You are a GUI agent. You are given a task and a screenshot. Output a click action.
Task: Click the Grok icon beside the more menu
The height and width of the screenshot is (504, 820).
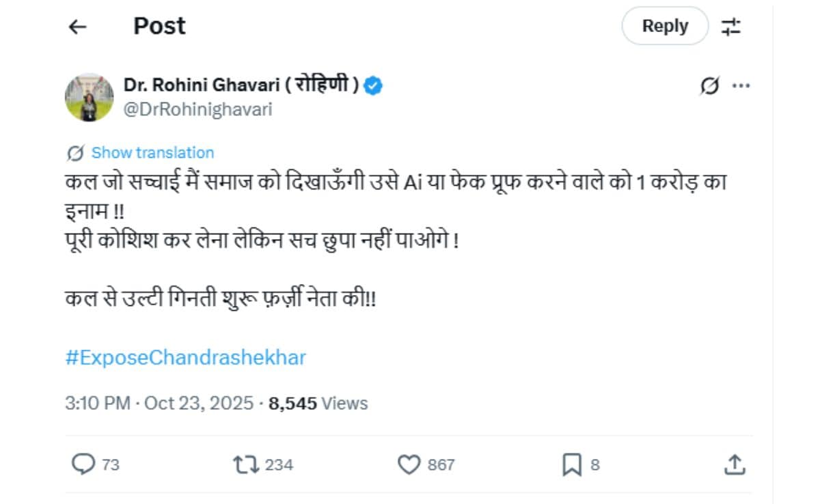pyautogui.click(x=710, y=87)
